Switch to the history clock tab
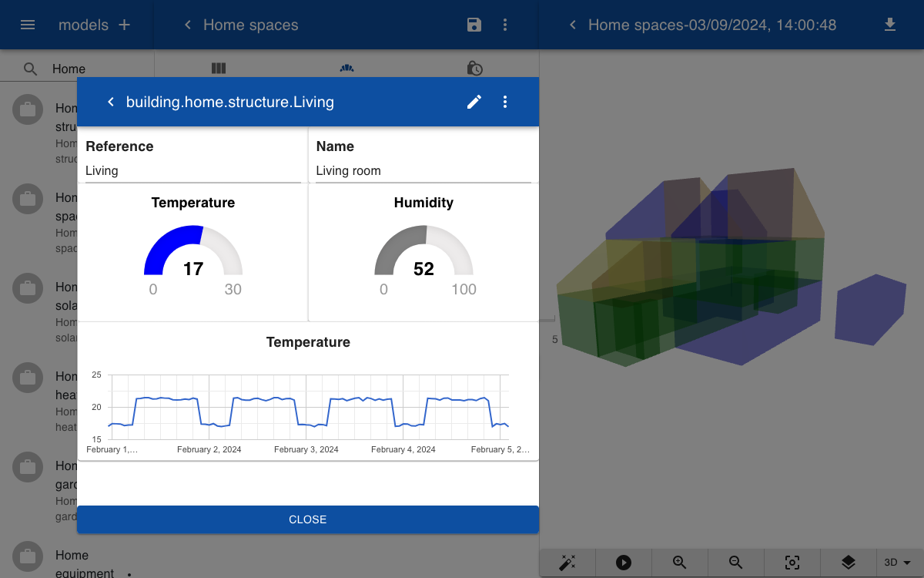This screenshot has height=578, width=924. (x=475, y=69)
